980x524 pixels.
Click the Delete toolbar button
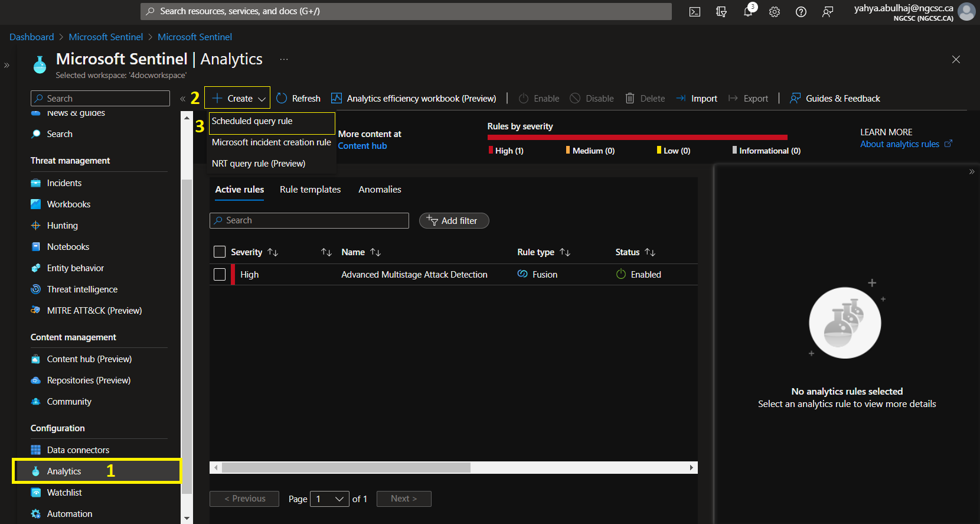(645, 98)
